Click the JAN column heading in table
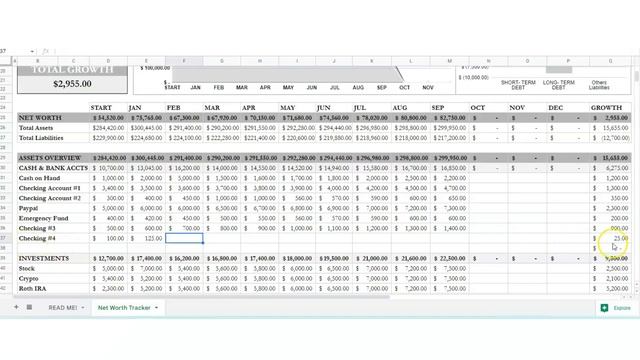The height and width of the screenshot is (360, 640). (x=135, y=108)
